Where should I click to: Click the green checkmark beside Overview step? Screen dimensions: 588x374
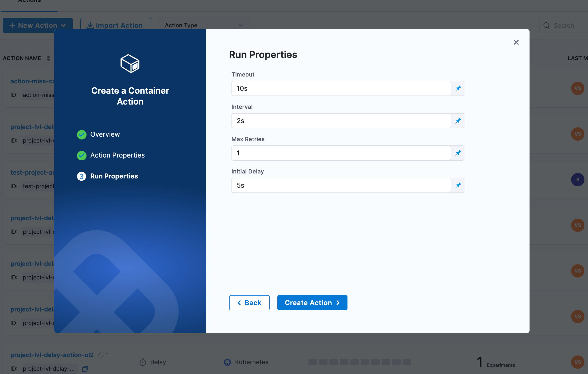point(82,134)
